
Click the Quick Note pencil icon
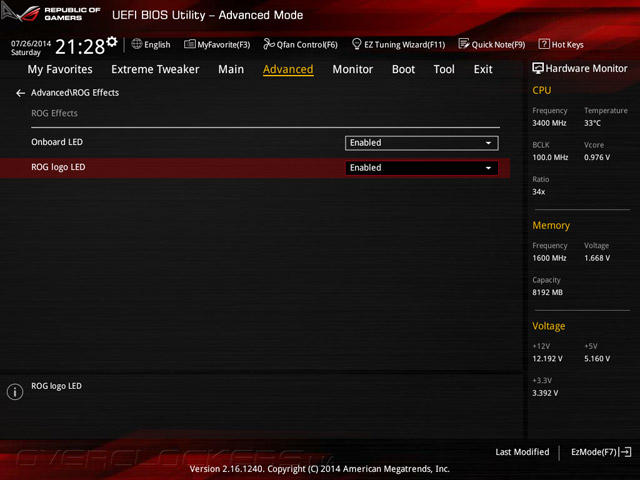tap(464, 44)
